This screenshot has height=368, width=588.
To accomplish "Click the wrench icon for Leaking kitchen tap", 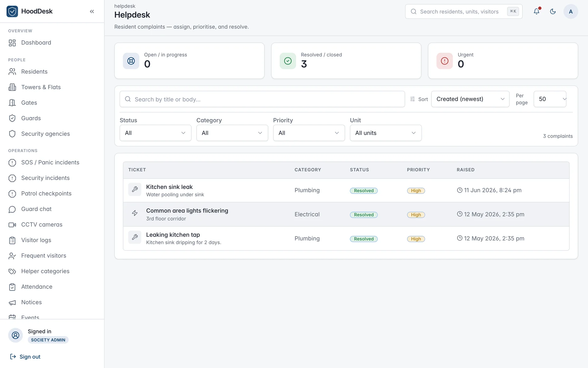I will coord(135,237).
